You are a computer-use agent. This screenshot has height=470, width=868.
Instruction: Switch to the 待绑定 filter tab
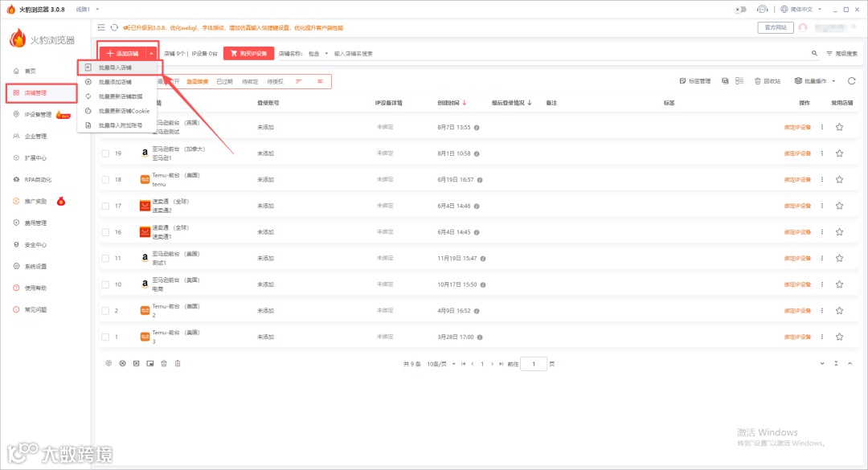(250, 81)
